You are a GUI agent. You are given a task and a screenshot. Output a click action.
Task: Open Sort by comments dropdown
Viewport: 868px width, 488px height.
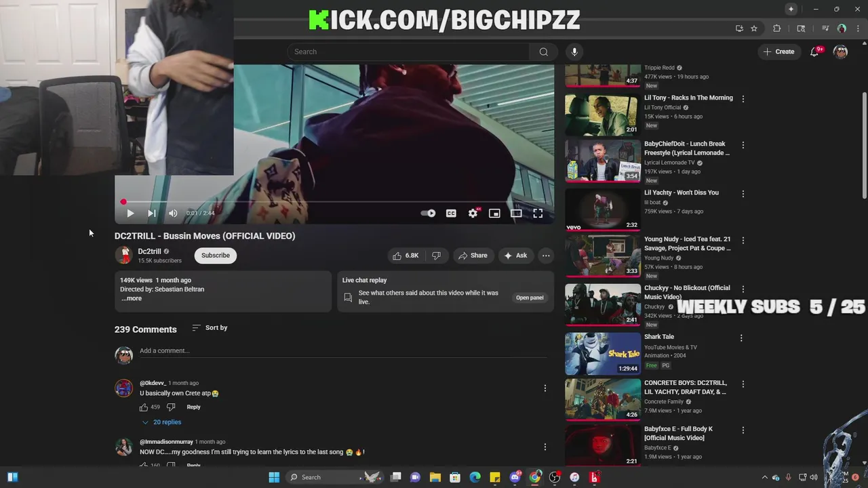(x=210, y=327)
